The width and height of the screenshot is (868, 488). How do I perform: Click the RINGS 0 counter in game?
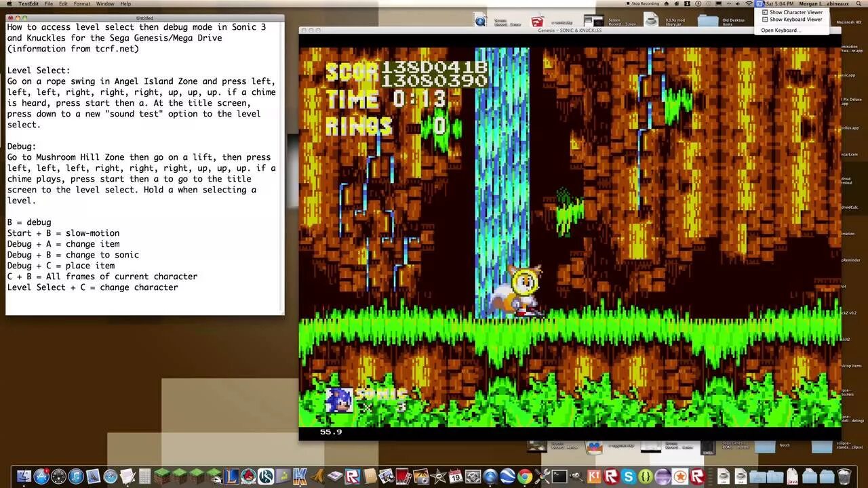(387, 126)
